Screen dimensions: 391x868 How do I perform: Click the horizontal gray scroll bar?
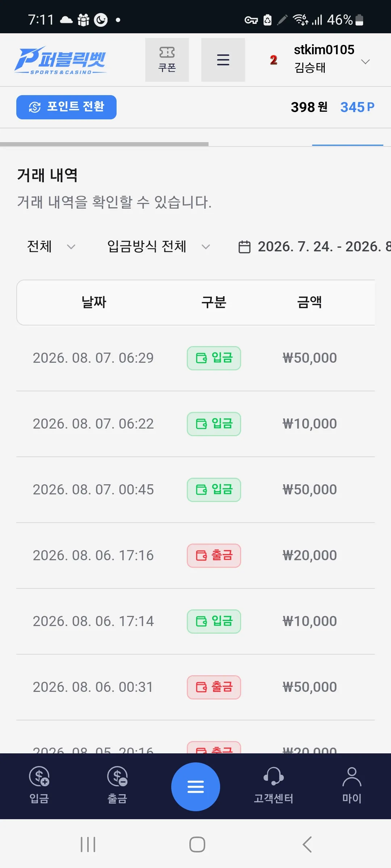pyautogui.click(x=104, y=144)
